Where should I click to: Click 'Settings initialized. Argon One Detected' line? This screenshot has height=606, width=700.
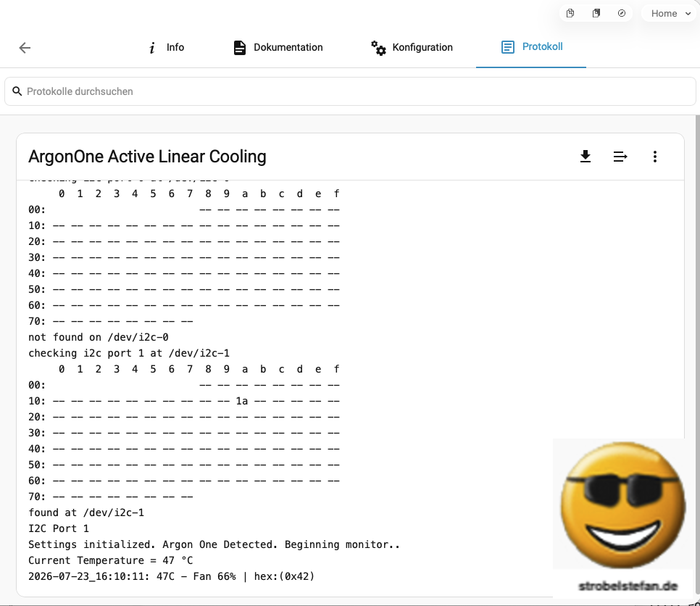214,545
